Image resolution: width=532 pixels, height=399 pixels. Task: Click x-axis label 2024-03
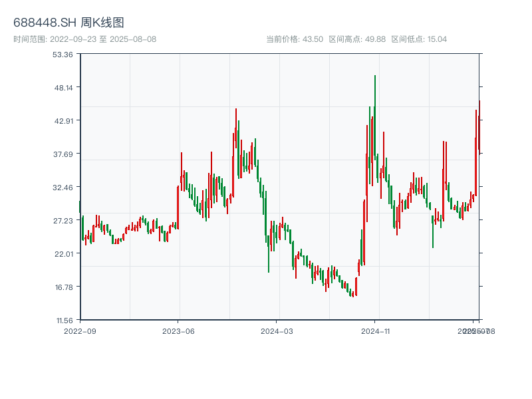point(277,331)
